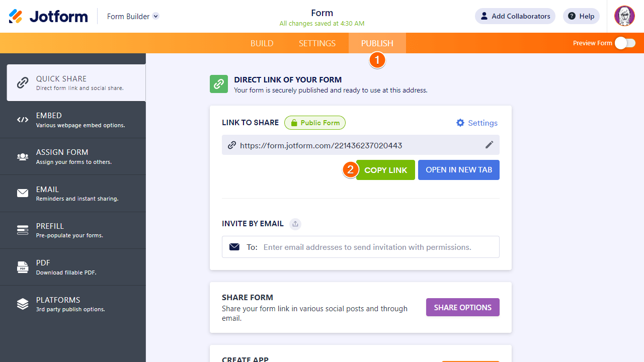The image size is (644, 362).
Task: Click the Share Options button
Action: click(462, 307)
